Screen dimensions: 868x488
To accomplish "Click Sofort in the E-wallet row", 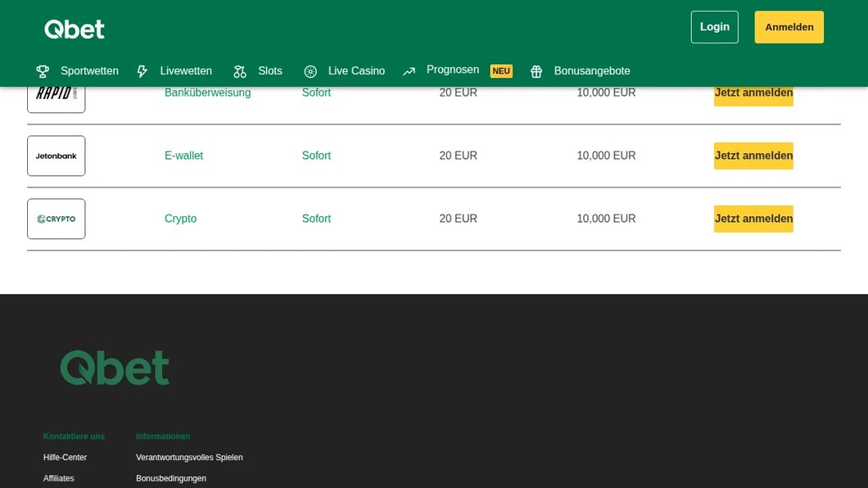I will pos(316,156).
